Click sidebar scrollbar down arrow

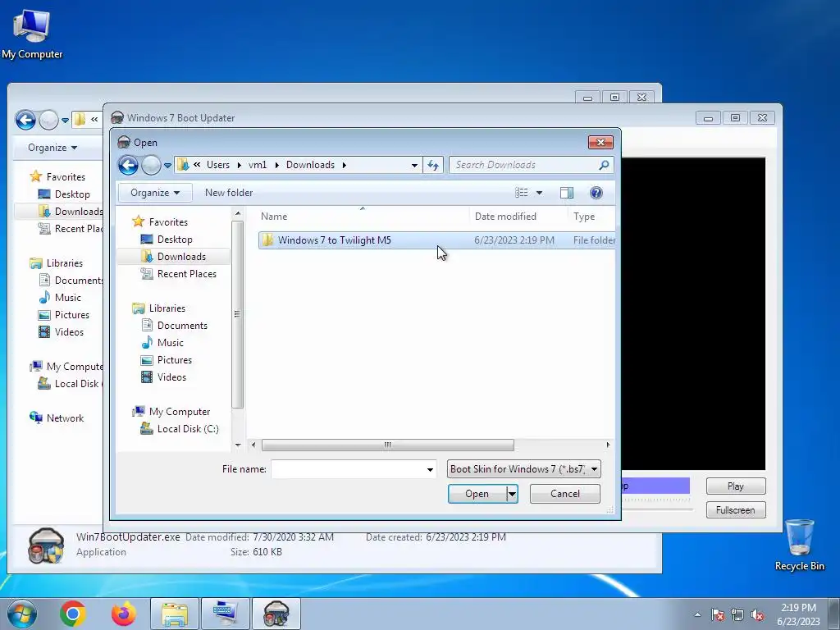[238, 445]
